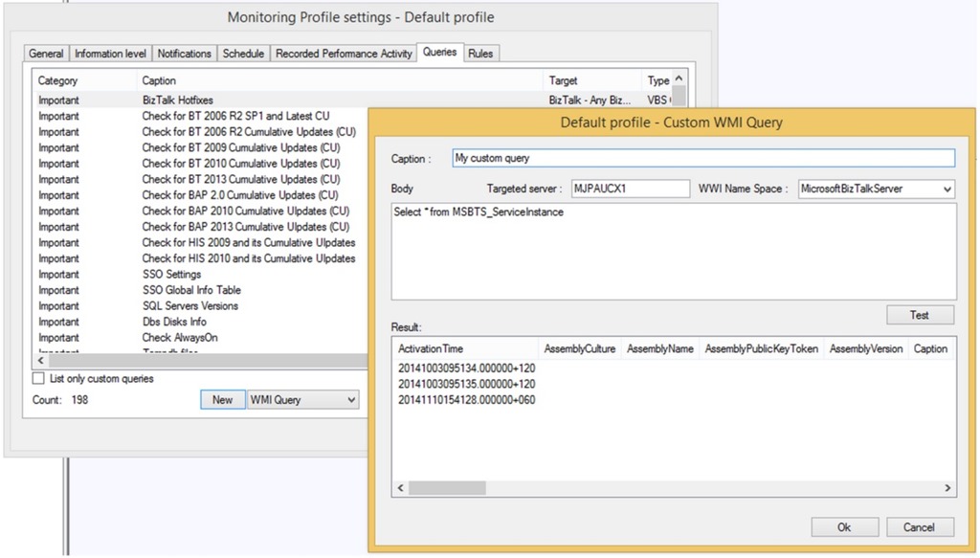The width and height of the screenshot is (980, 558).
Task: Focus the Caption input field
Action: tap(703, 158)
